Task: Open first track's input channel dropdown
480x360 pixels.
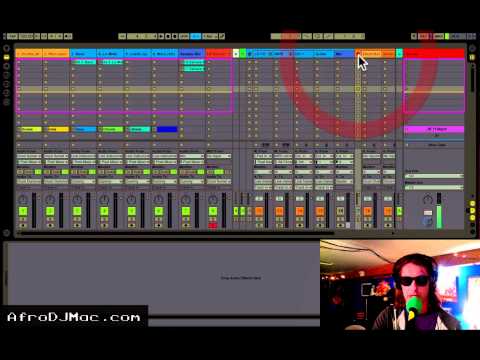Action: 29,162
